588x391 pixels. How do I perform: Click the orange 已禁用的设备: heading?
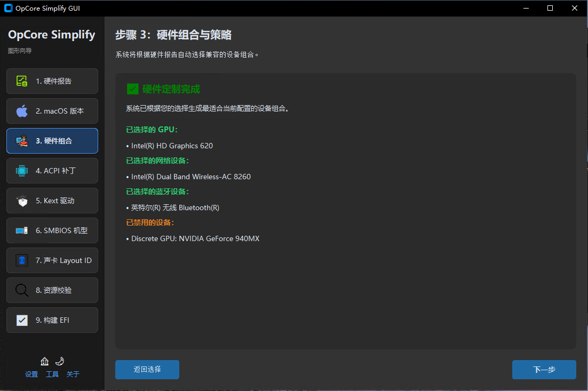150,222
